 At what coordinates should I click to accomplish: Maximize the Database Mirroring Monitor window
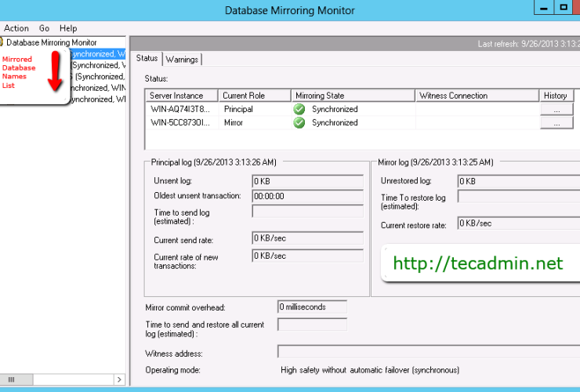coord(564,7)
